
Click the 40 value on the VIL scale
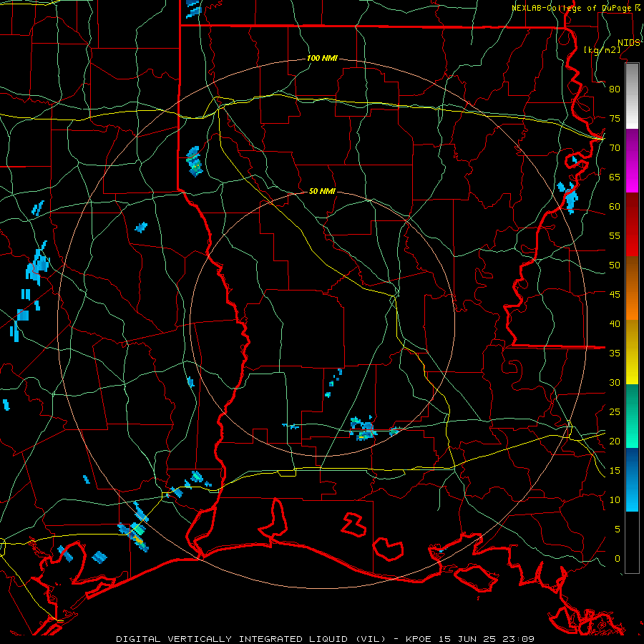click(x=615, y=324)
